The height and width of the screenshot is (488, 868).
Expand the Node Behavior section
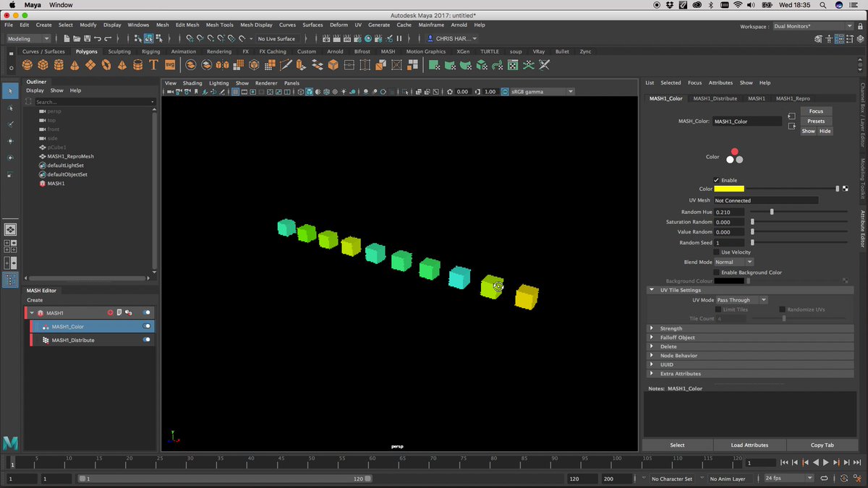pyautogui.click(x=652, y=356)
